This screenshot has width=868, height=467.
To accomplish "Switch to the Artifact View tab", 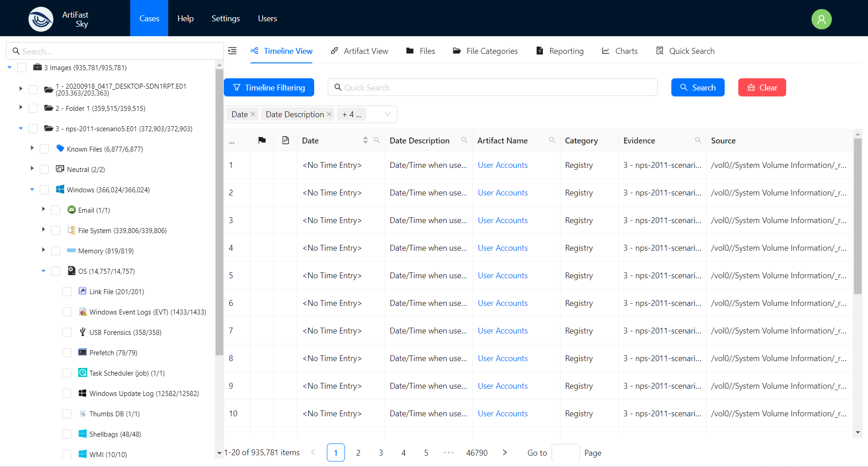I will pyautogui.click(x=359, y=51).
